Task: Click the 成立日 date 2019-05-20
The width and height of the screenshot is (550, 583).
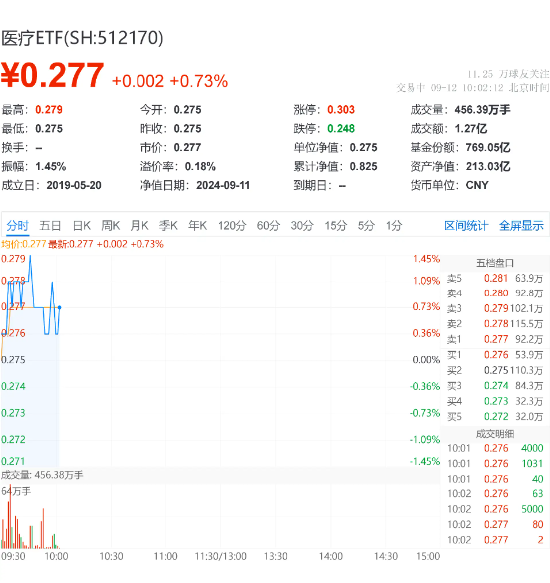Action: 74,185
